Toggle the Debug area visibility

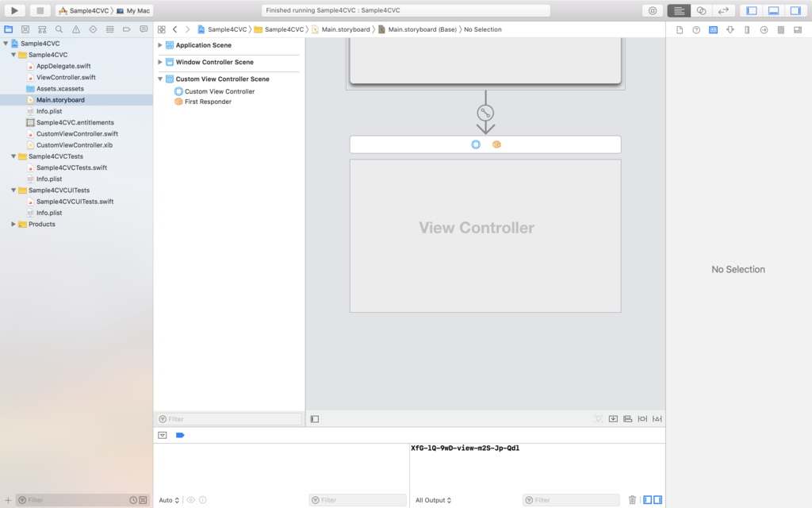coord(774,10)
